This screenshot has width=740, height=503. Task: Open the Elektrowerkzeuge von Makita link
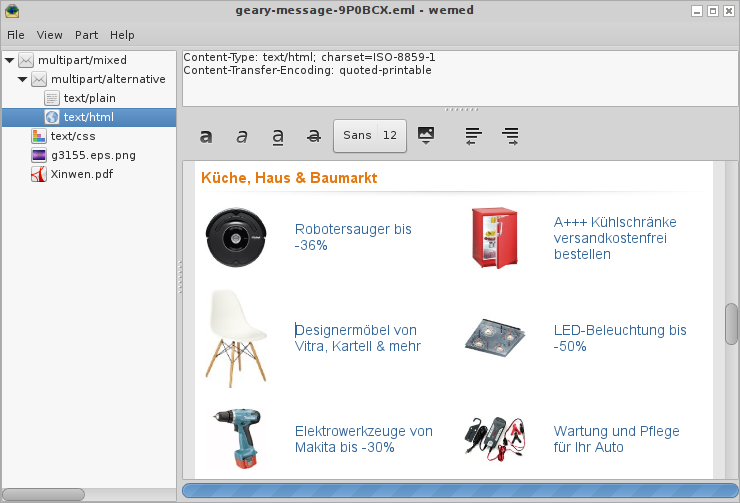pyautogui.click(x=363, y=439)
